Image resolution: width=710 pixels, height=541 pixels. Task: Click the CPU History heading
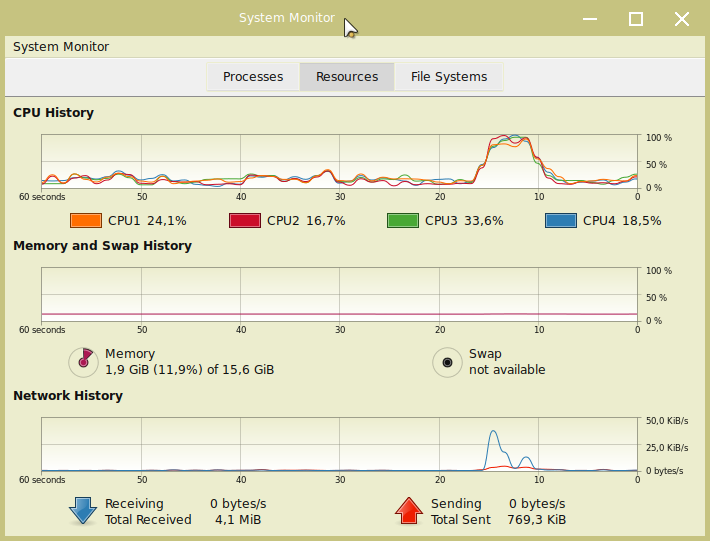[x=53, y=112]
